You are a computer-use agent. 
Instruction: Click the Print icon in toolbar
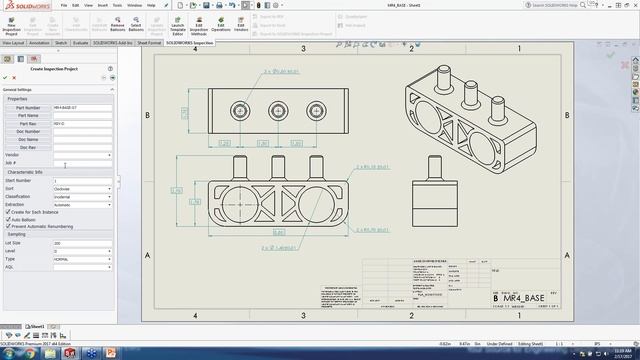click(x=219, y=5)
